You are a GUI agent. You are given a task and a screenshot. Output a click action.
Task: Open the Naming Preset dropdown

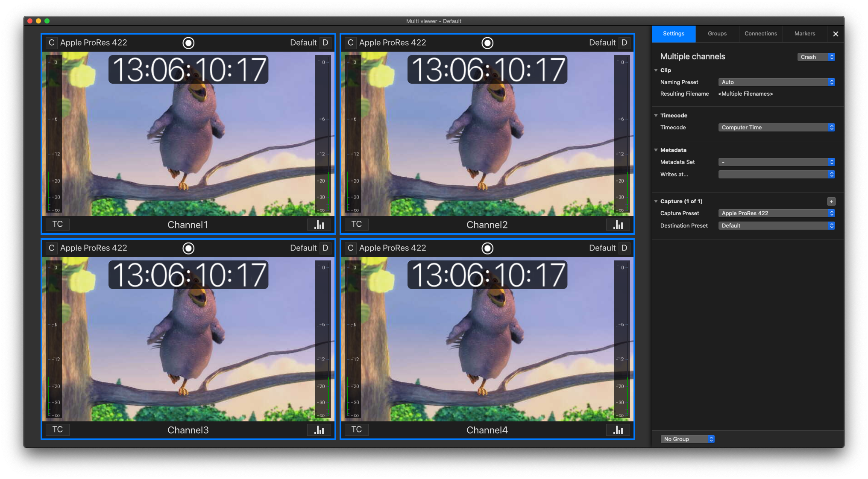pos(777,82)
